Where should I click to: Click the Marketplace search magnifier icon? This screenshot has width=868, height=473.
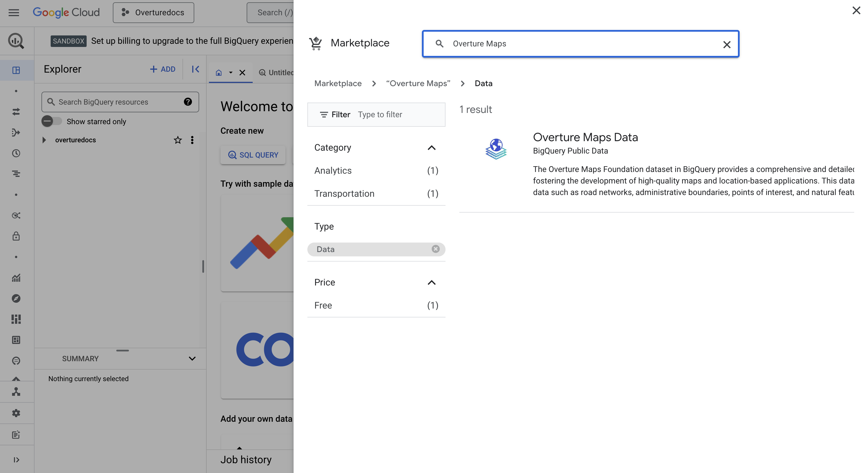tap(439, 44)
